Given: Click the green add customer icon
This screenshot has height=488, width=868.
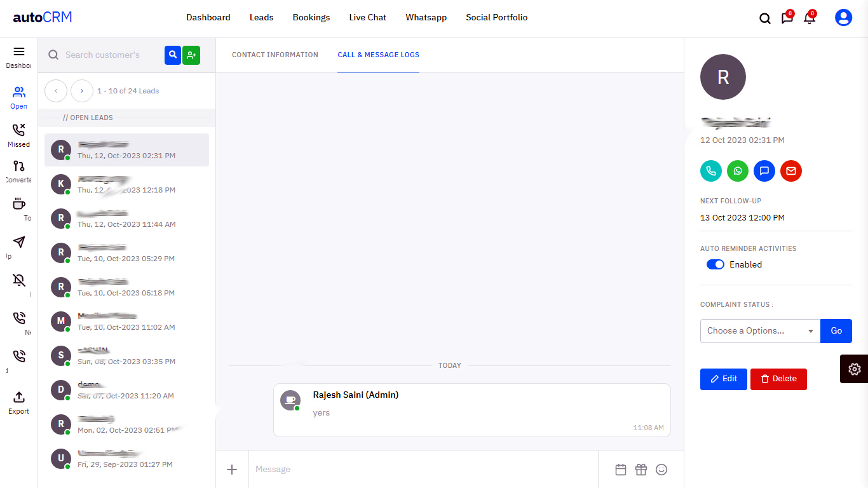Looking at the screenshot, I should (x=191, y=55).
